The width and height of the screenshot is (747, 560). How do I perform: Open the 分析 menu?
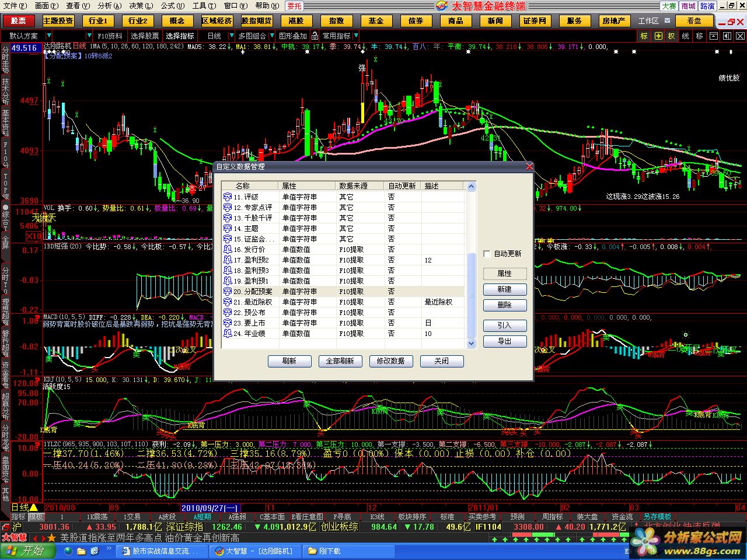[109, 6]
